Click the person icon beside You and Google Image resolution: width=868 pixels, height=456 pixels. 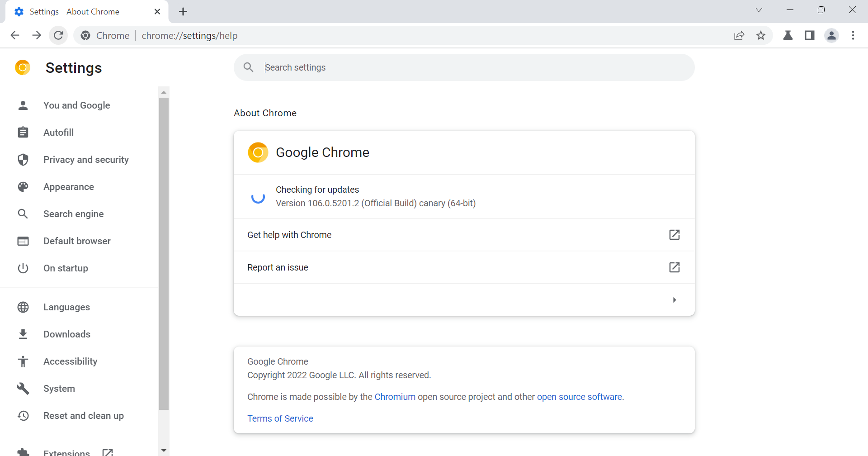coord(23,105)
